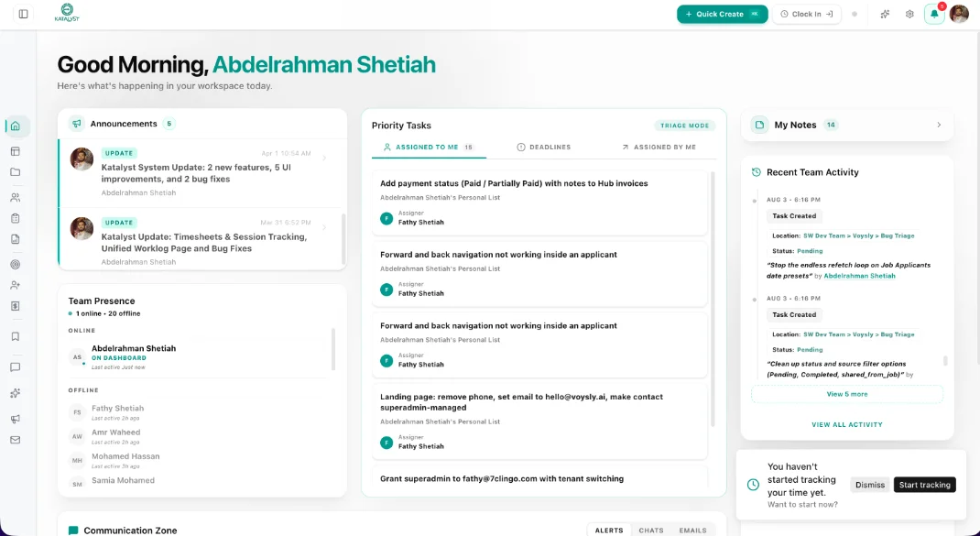Switch to the Deadlines tab
Image resolution: width=980 pixels, height=536 pixels.
[544, 147]
